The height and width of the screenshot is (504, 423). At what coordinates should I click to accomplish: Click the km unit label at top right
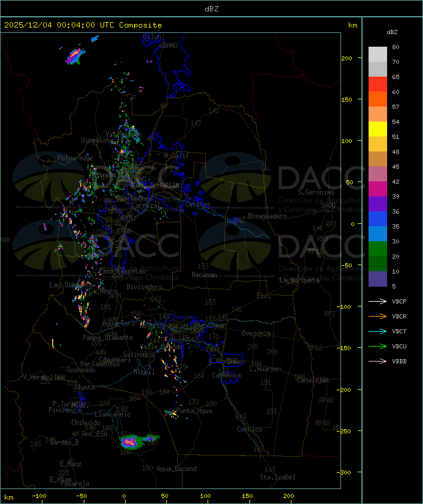point(352,25)
